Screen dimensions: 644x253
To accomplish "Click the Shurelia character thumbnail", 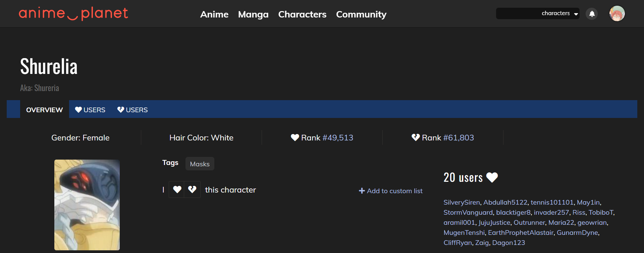I will coord(87,205).
